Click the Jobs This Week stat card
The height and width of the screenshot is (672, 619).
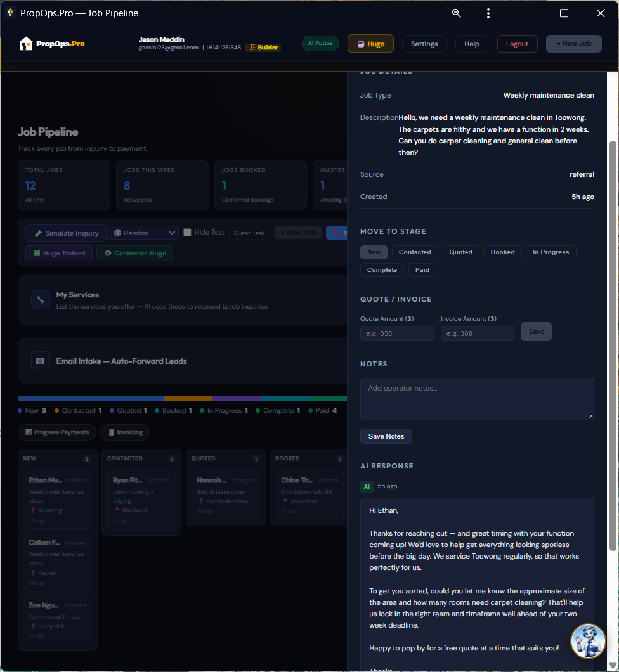162,186
